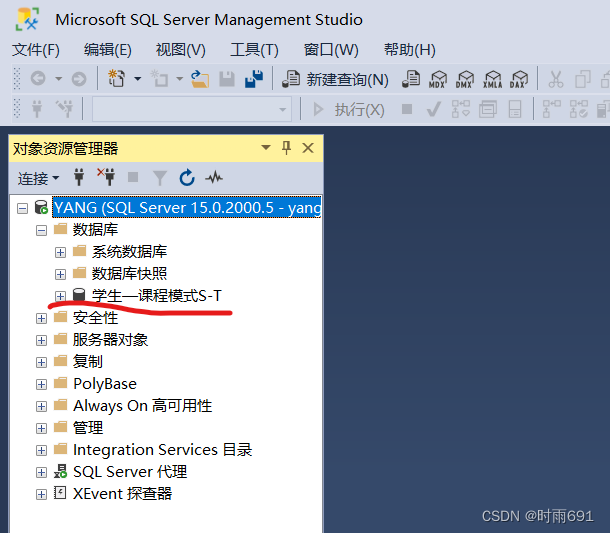
Task: Open the 工具(T) menu
Action: (x=254, y=50)
